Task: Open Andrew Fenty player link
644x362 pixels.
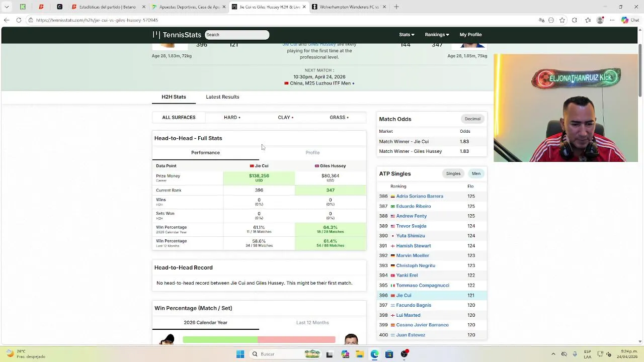Action: point(412,216)
